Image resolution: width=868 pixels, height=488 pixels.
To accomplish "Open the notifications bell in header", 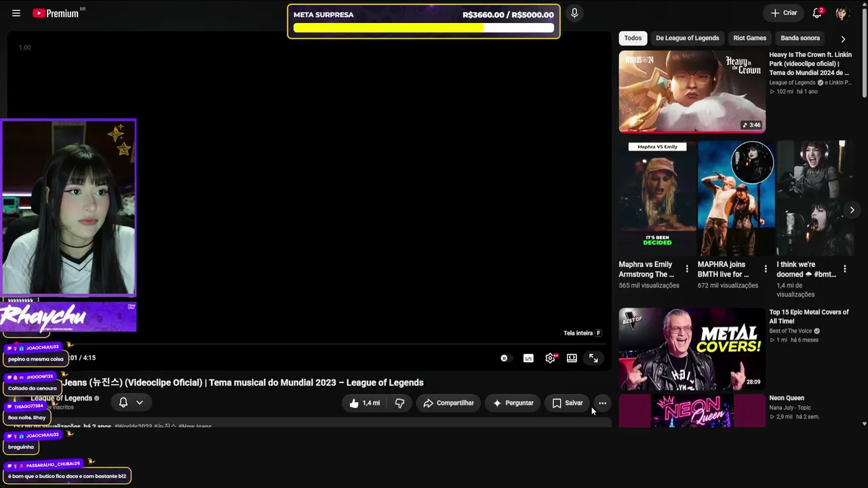I will coord(817,13).
